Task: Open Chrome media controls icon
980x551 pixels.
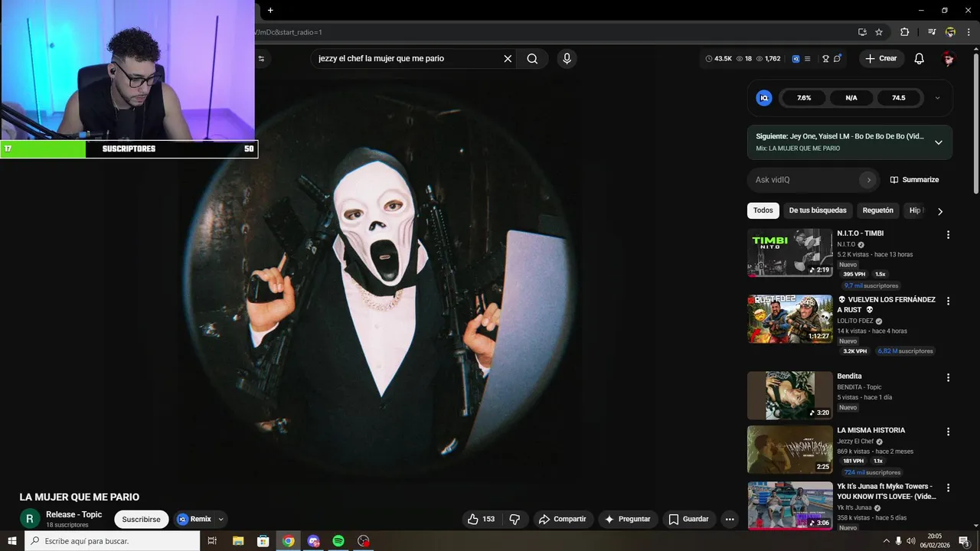Action: tap(932, 32)
